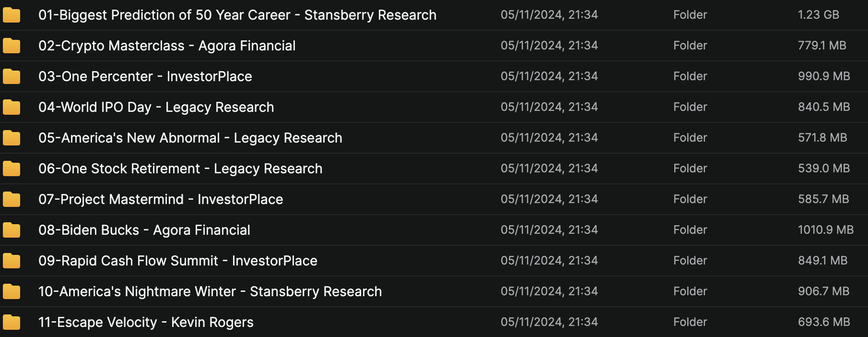Click America's New Abnormal folder icon
This screenshot has height=337, width=868.
coord(12,138)
